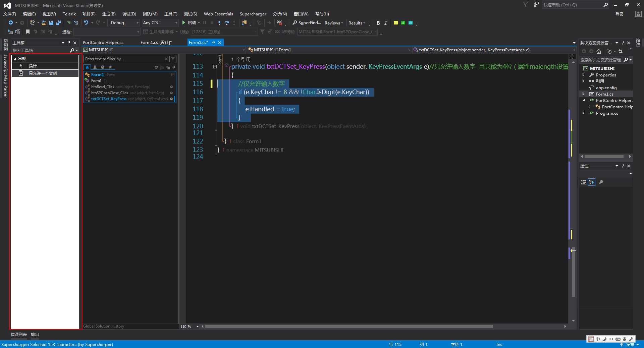Collapse the PortControlHelper.cs node
Screen dimensions: 644x348
[584, 101]
